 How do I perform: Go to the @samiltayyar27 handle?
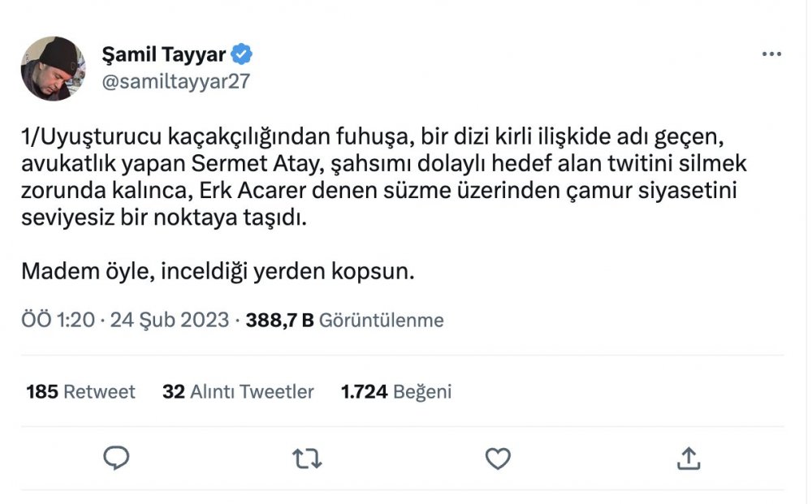point(175,81)
